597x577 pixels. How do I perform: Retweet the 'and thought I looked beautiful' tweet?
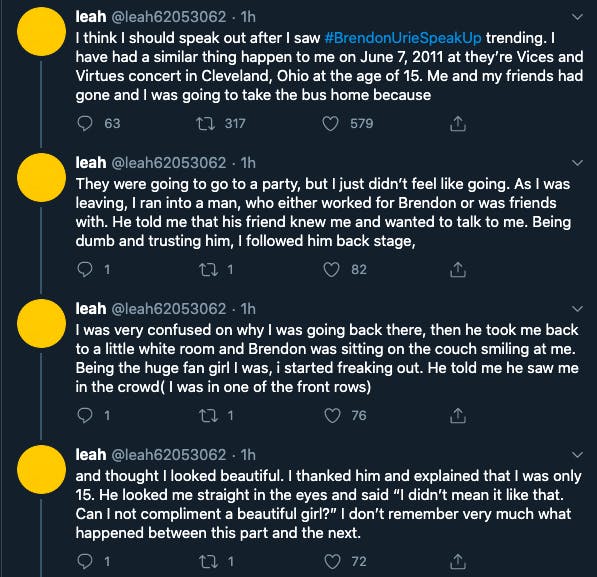[209, 561]
